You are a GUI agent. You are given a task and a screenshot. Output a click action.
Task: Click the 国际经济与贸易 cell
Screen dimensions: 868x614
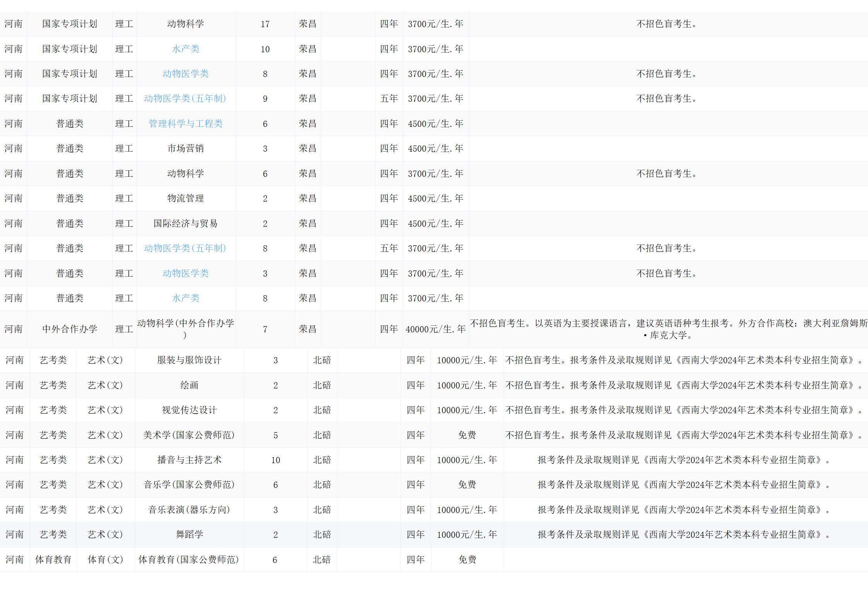pyautogui.click(x=186, y=224)
